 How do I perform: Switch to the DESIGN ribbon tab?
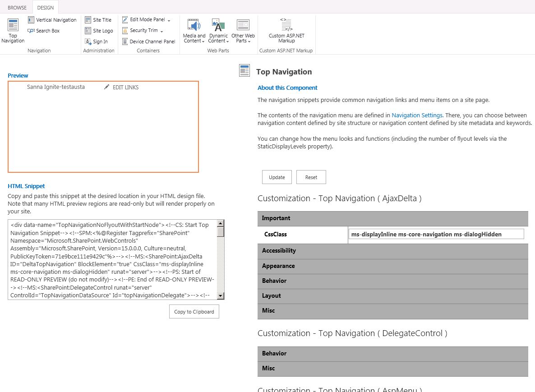[x=45, y=7]
